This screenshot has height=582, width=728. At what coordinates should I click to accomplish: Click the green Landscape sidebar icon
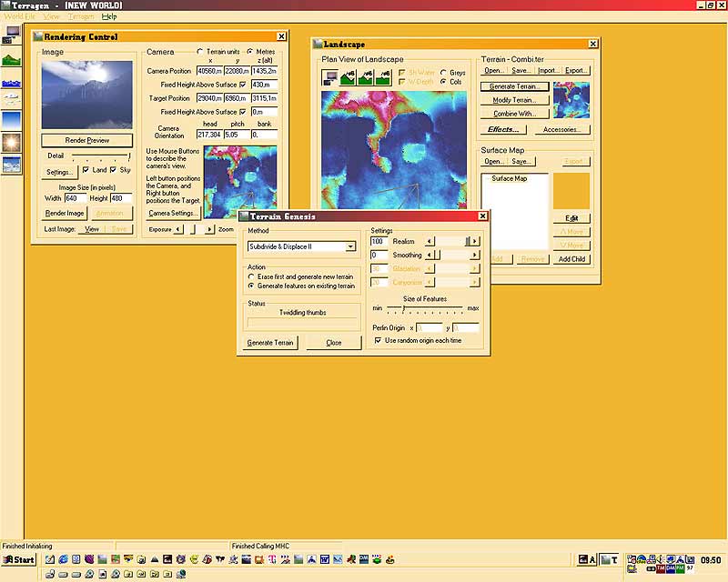[12, 60]
